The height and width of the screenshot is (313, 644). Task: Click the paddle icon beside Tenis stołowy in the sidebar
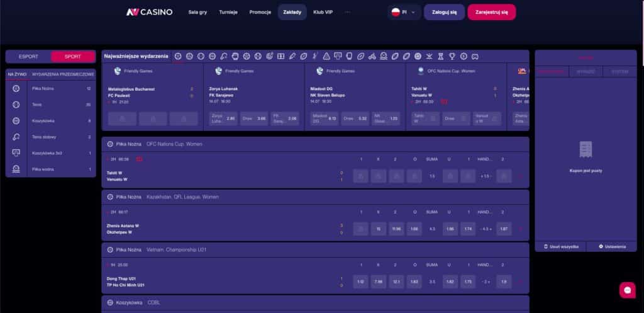pyautogui.click(x=16, y=137)
